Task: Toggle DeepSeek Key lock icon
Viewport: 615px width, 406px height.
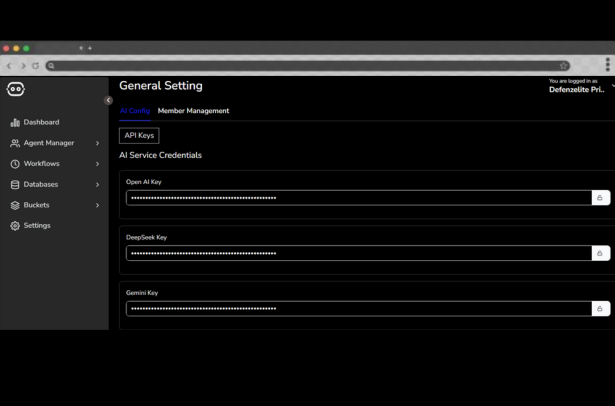Action: tap(600, 253)
